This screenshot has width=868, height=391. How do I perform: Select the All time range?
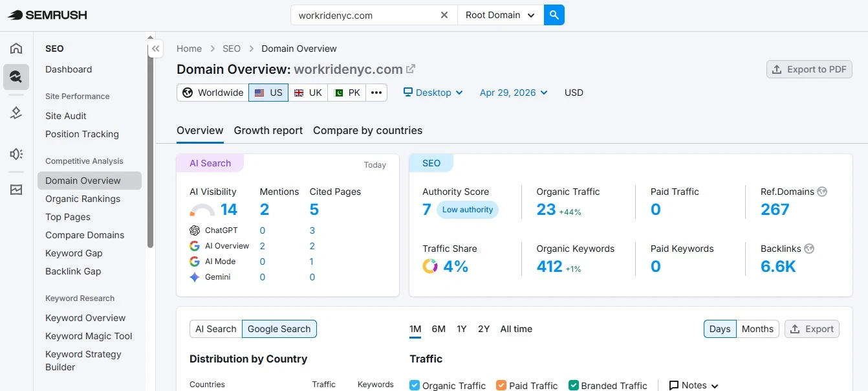click(x=516, y=329)
